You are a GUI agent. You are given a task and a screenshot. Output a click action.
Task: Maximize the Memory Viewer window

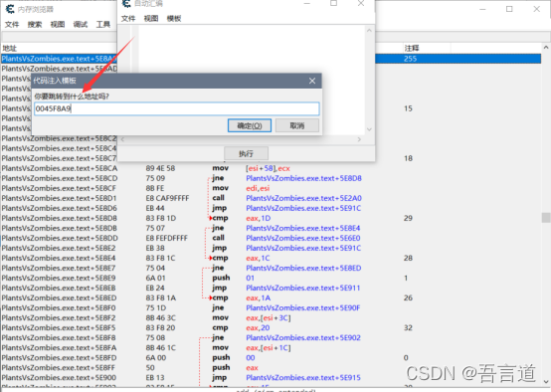click(x=509, y=9)
